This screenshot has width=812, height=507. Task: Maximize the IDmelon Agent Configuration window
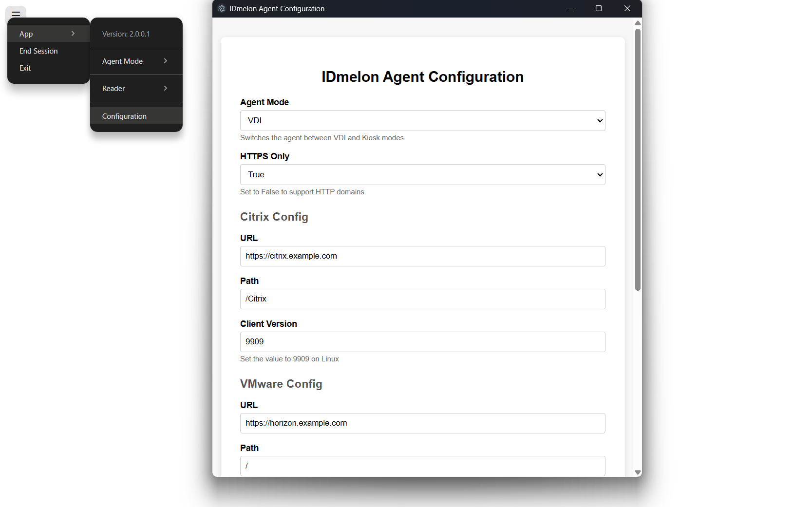pos(599,8)
